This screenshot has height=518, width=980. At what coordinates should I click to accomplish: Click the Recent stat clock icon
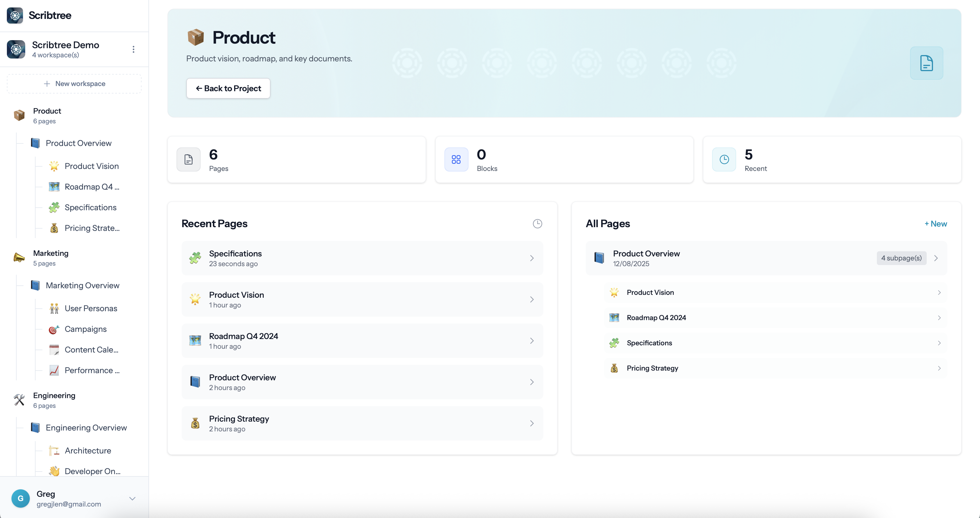(x=724, y=159)
